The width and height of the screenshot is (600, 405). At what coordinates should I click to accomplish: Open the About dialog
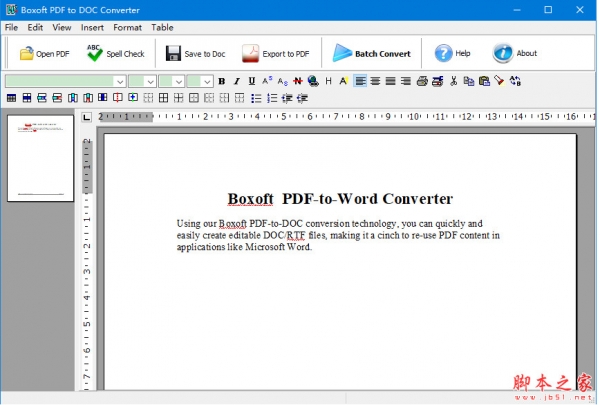pyautogui.click(x=515, y=53)
